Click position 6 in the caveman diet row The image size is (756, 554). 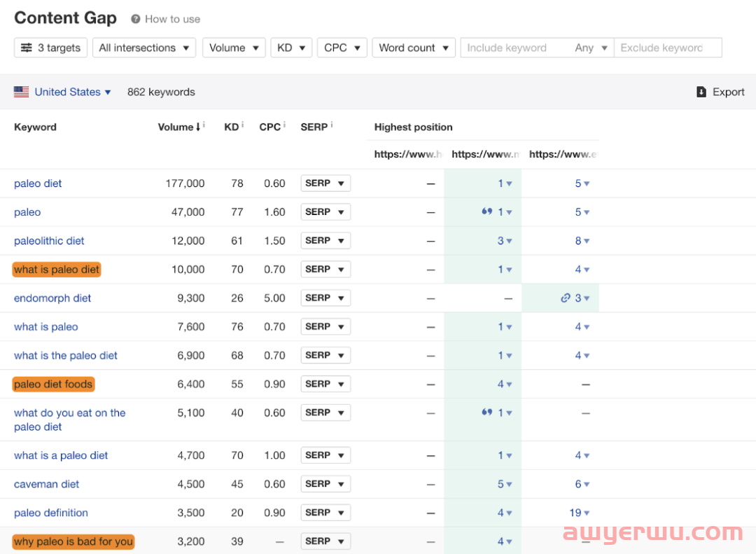coord(582,484)
